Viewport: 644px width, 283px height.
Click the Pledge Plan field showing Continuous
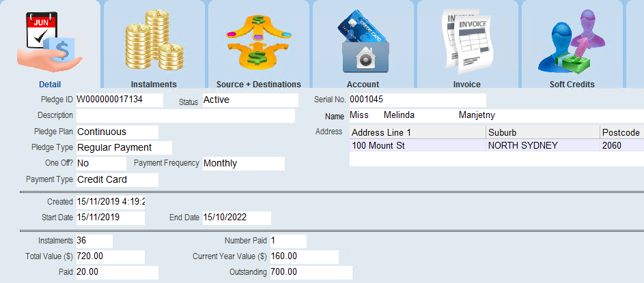coord(117,132)
